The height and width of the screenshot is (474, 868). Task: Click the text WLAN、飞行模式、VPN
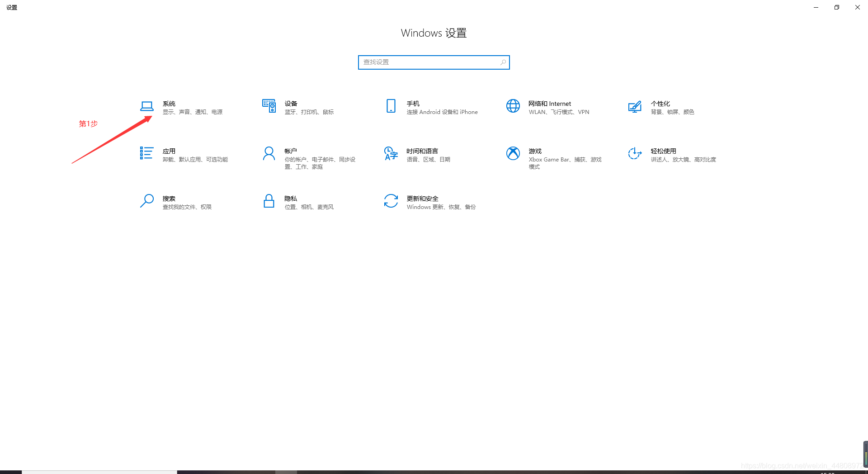[559, 112]
